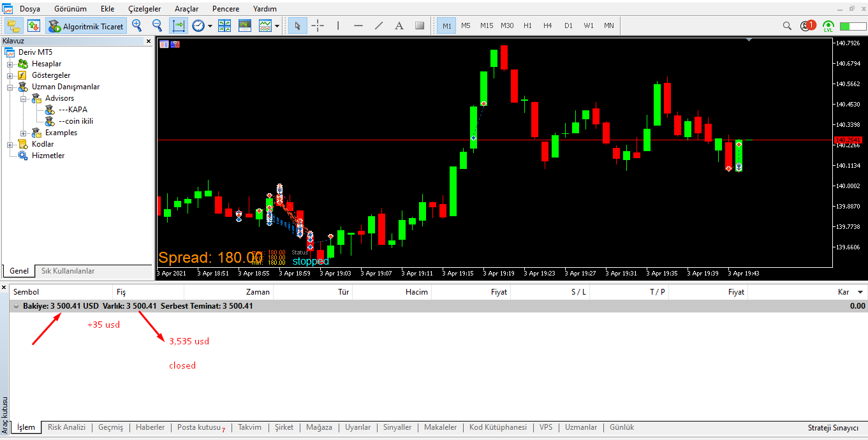Sort by the Kar column dropdown arrow
Image resolution: width=868 pixels, height=440 pixels.
[x=860, y=292]
